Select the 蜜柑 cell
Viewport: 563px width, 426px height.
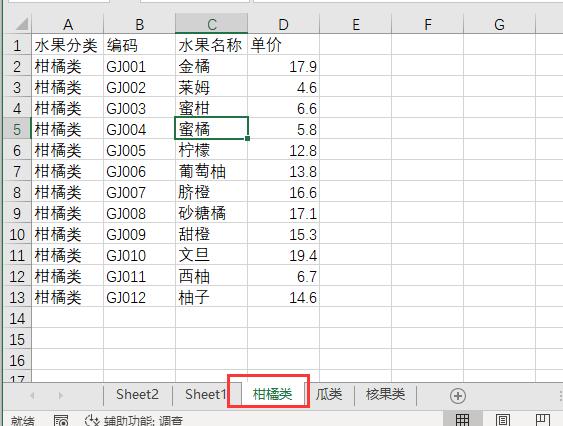pyautogui.click(x=211, y=108)
